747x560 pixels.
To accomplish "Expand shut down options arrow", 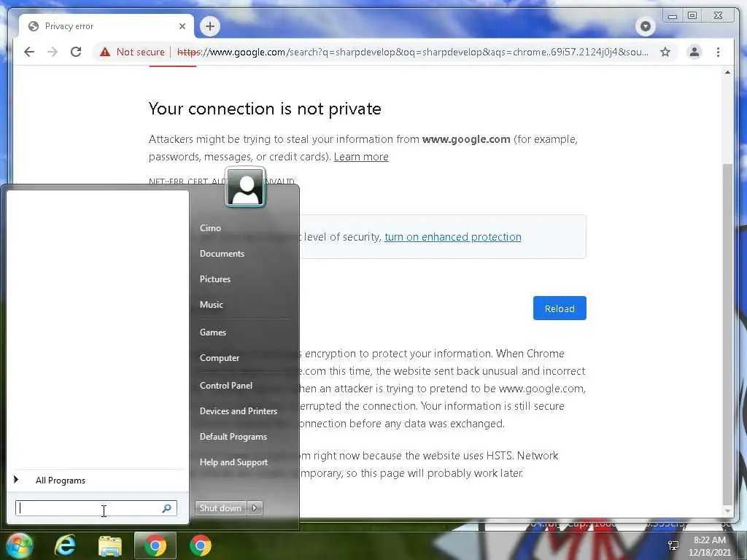I will click(x=255, y=508).
